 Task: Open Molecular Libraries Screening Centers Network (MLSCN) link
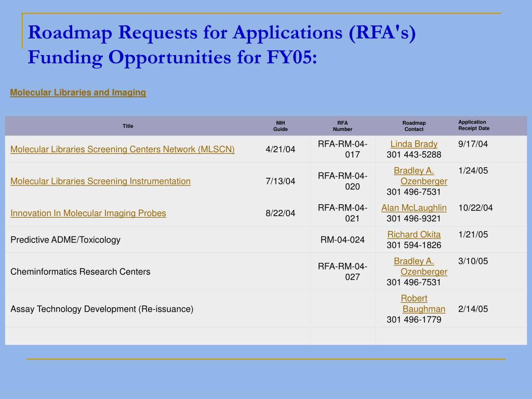tap(123, 149)
